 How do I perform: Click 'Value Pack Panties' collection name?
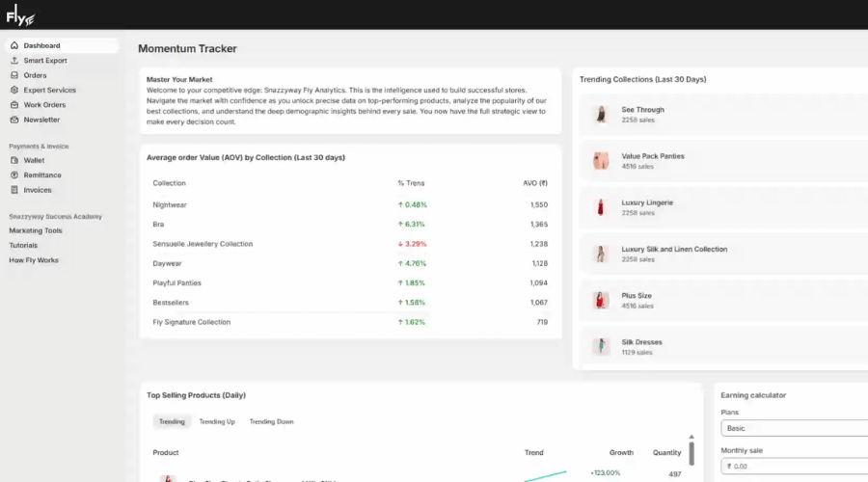tap(653, 156)
